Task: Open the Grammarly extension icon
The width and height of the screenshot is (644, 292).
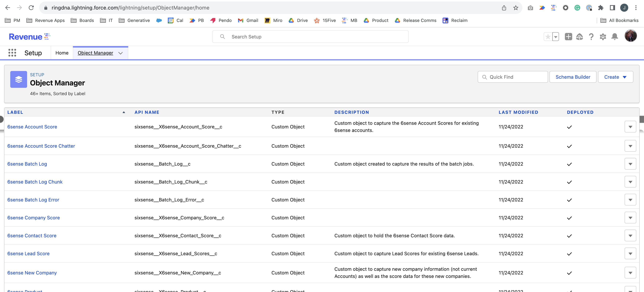Action: [x=577, y=8]
